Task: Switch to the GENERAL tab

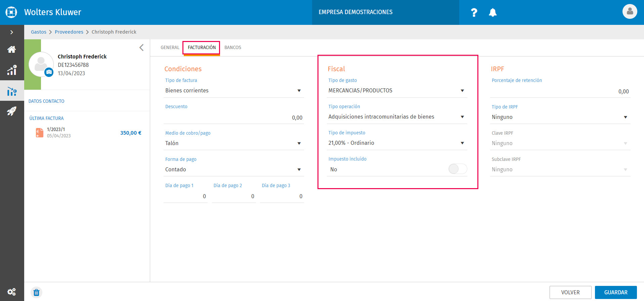Action: click(x=170, y=47)
